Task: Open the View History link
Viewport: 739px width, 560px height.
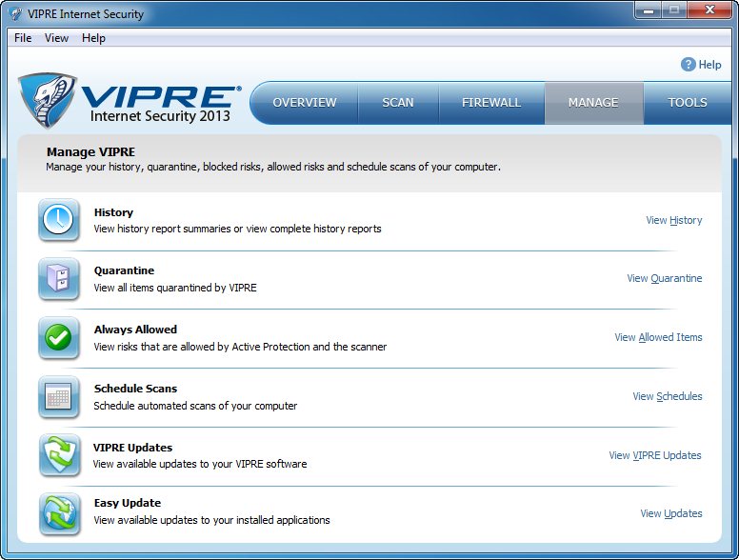Action: pyautogui.click(x=674, y=220)
